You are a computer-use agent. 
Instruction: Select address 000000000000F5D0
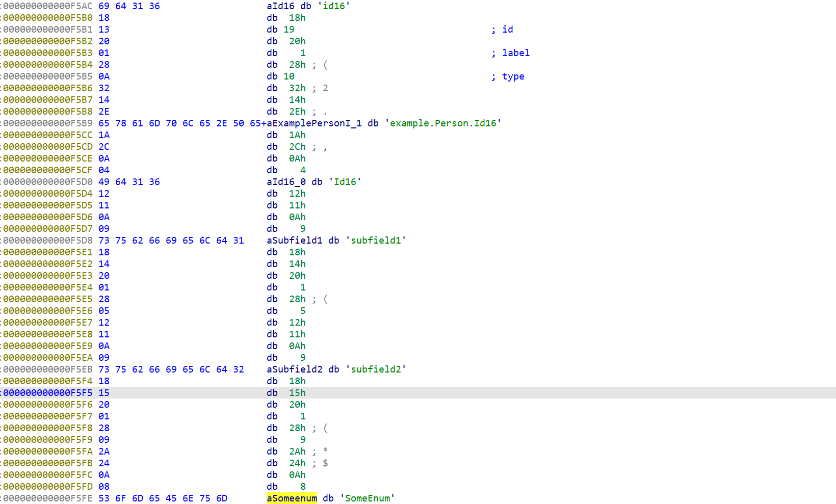[x=48, y=182]
